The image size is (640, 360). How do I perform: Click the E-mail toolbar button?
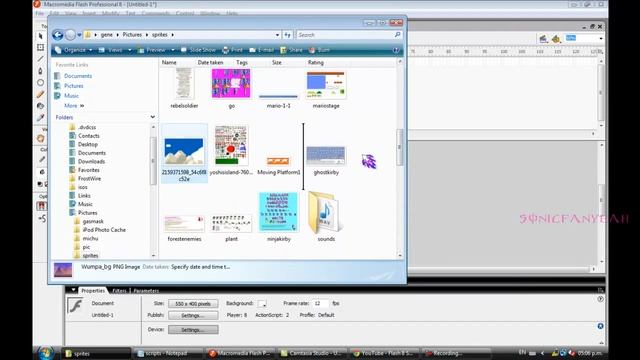262,50
